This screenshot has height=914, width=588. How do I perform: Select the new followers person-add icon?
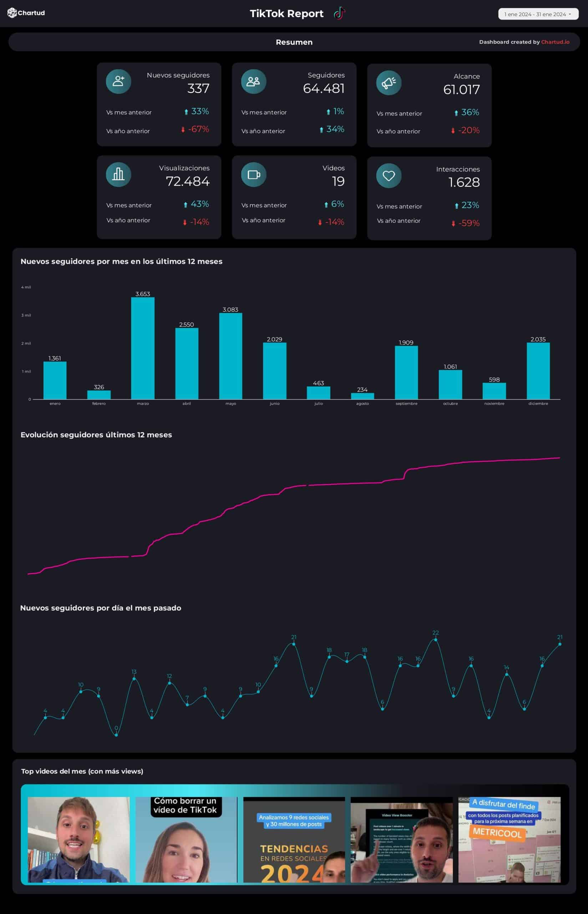118,81
